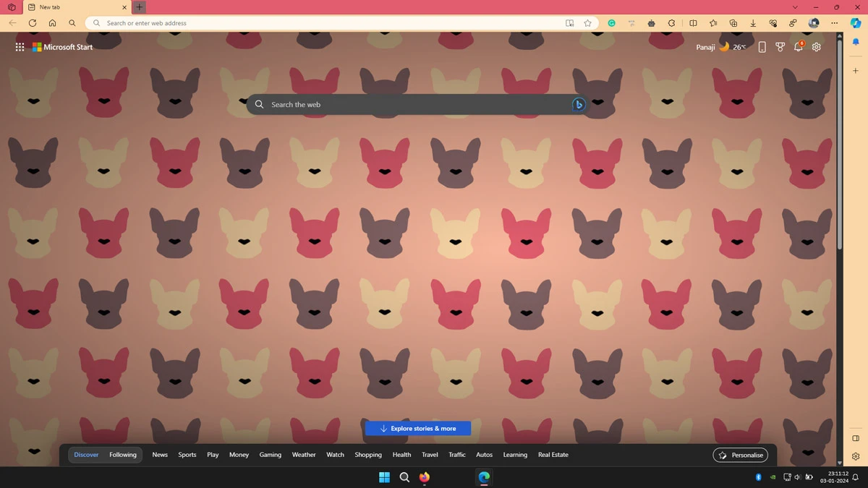The image size is (868, 488).
Task: Open the notifications bell on Microsoft Start
Action: (x=798, y=47)
